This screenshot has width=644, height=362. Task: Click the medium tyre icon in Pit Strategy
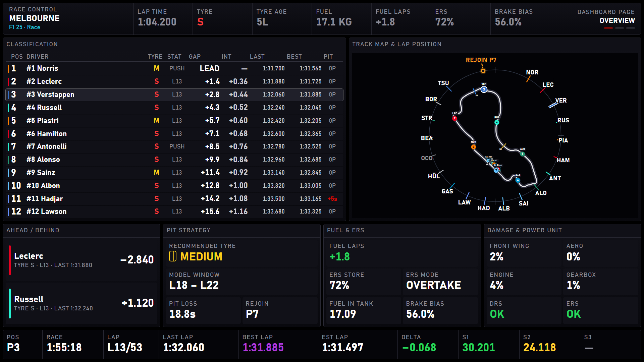[173, 256]
